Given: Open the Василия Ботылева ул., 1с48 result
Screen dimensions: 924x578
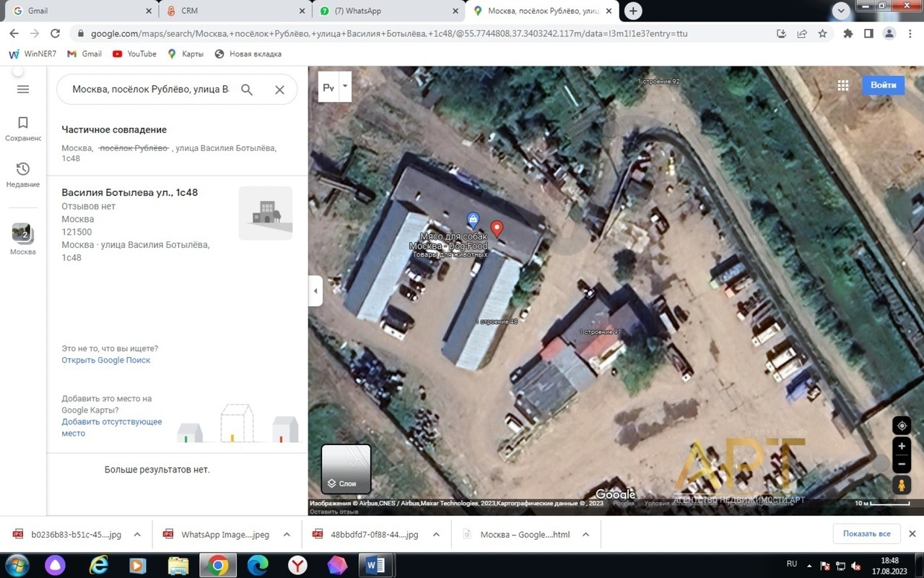Looking at the screenshot, I should pos(130,192).
